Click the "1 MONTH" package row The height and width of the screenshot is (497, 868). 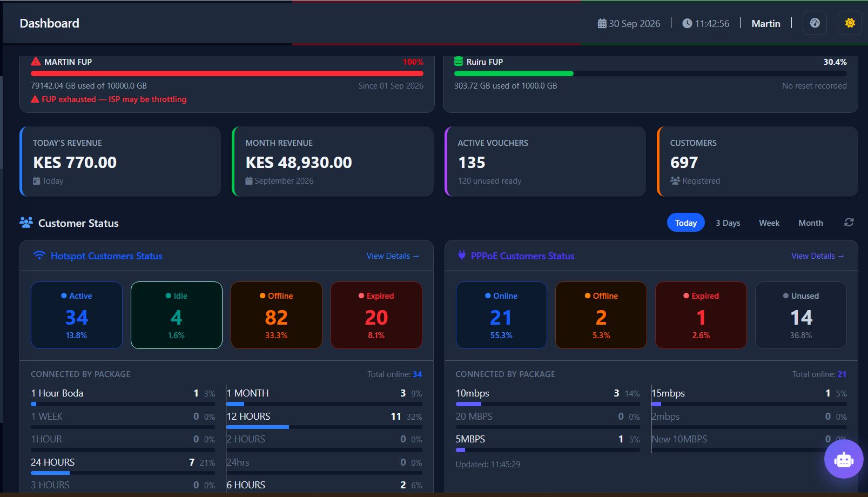click(324, 397)
